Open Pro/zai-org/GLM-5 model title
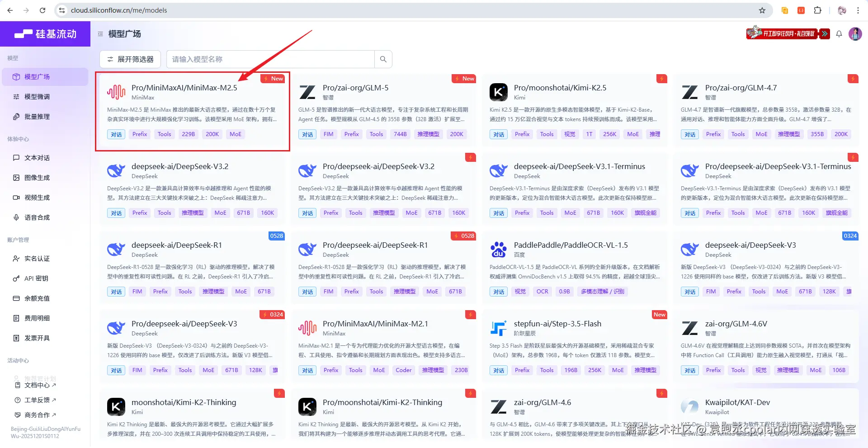This screenshot has height=448, width=868. (x=355, y=88)
